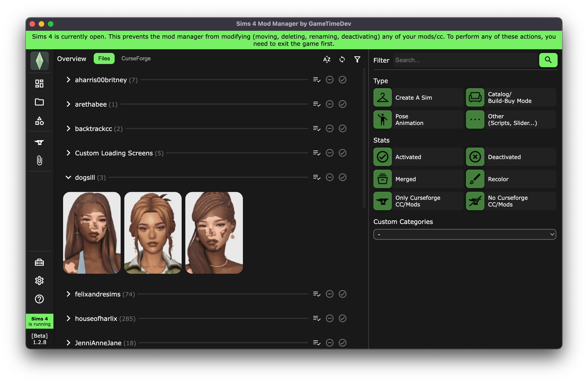Filter by Other (Scripts, Slider...) type
This screenshot has width=588, height=383.
(x=511, y=120)
